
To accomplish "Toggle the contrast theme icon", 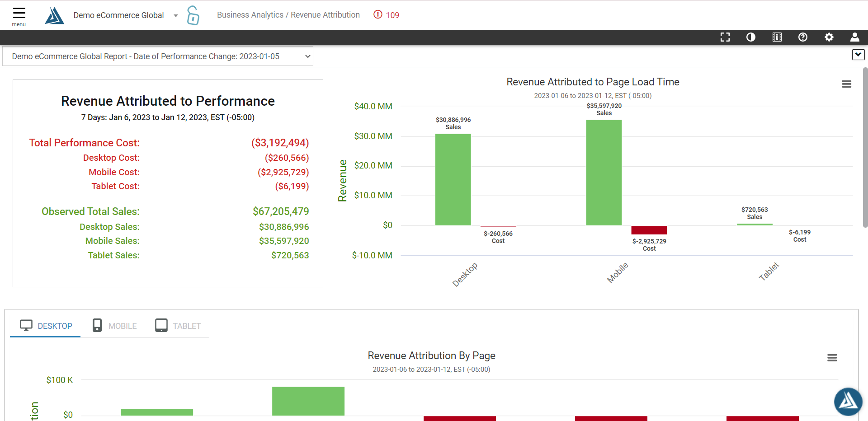I will 751,37.
